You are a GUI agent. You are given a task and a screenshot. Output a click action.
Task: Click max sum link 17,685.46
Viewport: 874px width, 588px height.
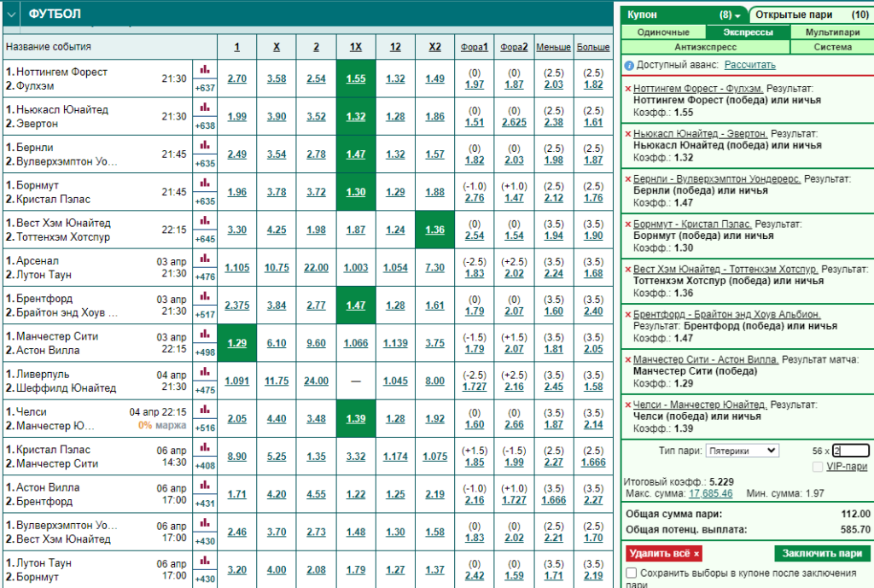click(x=711, y=493)
